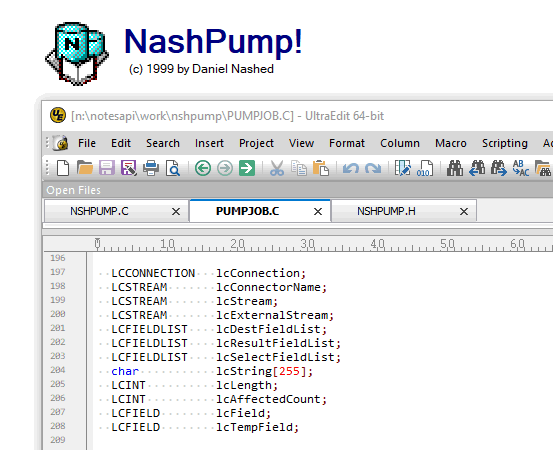Click the Replace AB to AC icon

click(521, 168)
